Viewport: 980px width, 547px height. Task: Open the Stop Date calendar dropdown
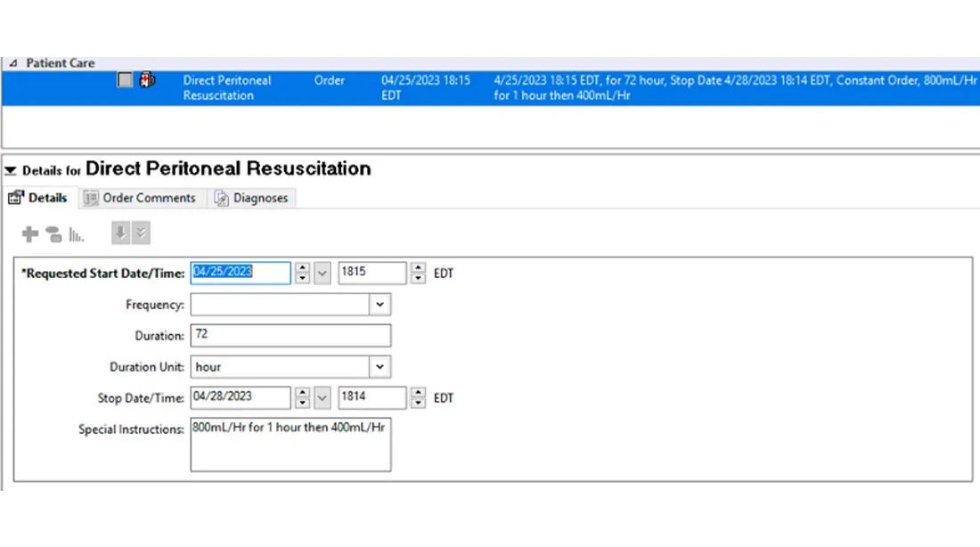(x=321, y=397)
